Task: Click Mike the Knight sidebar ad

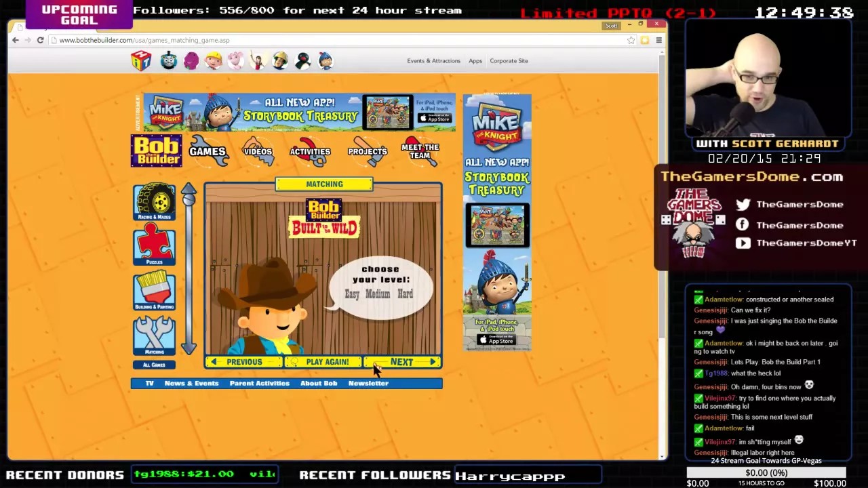Action: (497, 222)
